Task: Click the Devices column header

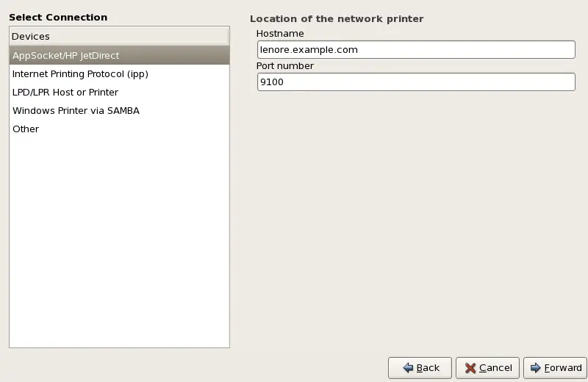Action: (119, 36)
